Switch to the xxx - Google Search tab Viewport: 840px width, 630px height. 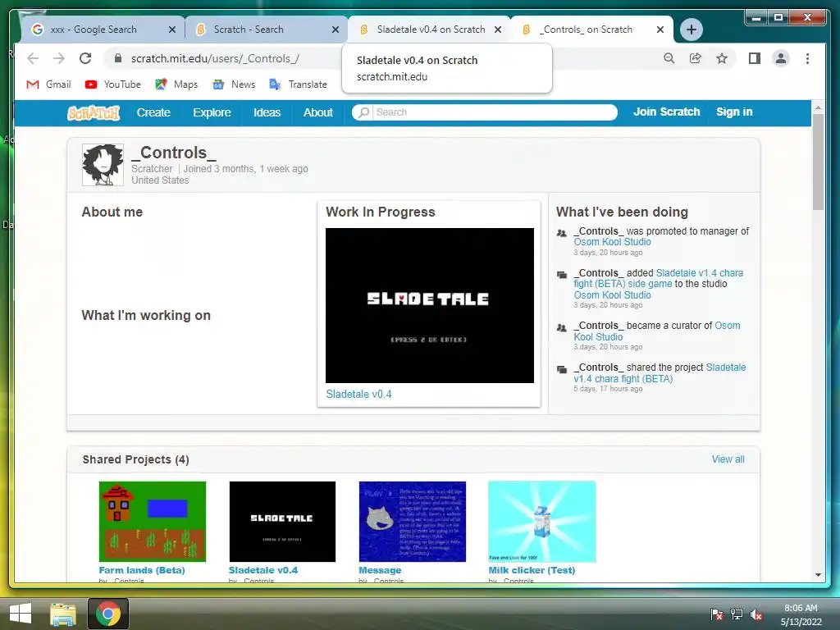102,30
